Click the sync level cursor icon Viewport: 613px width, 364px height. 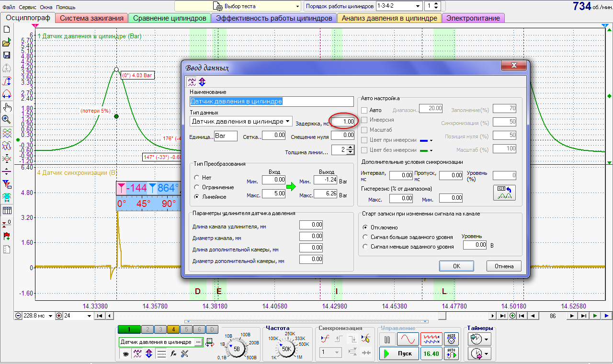point(366,339)
